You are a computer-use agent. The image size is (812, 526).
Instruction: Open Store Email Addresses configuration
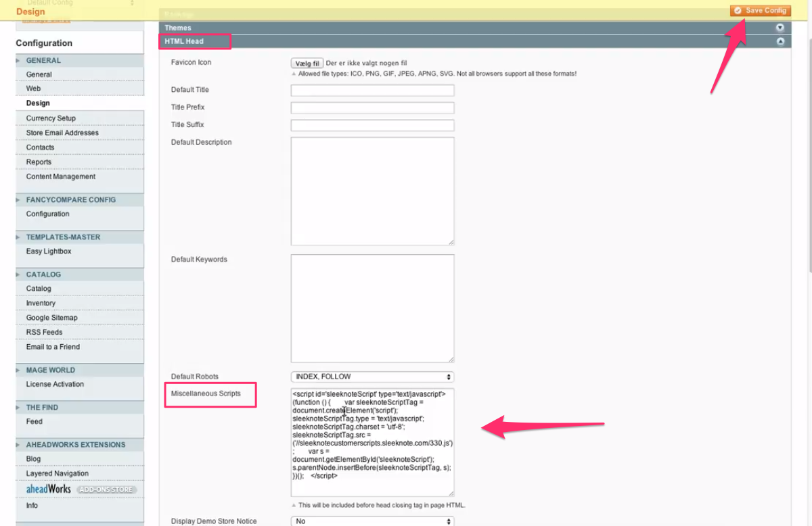point(62,133)
